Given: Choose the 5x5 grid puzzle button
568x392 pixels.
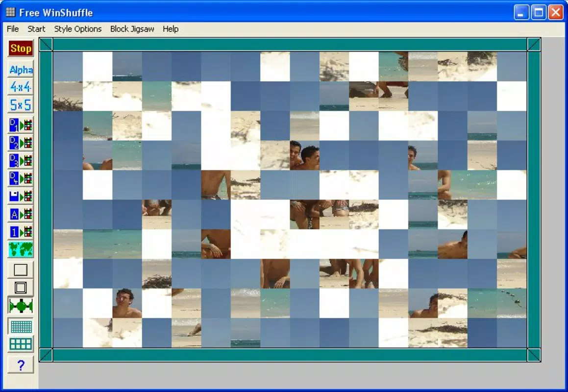Looking at the screenshot, I should click(x=21, y=105).
